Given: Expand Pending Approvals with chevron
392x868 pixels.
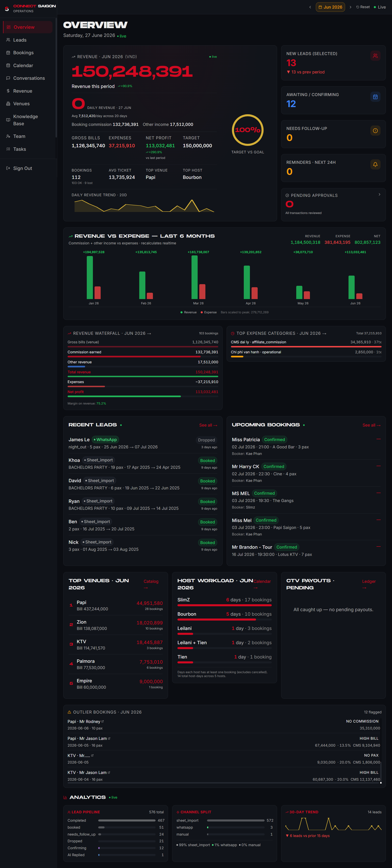Looking at the screenshot, I should (380, 194).
